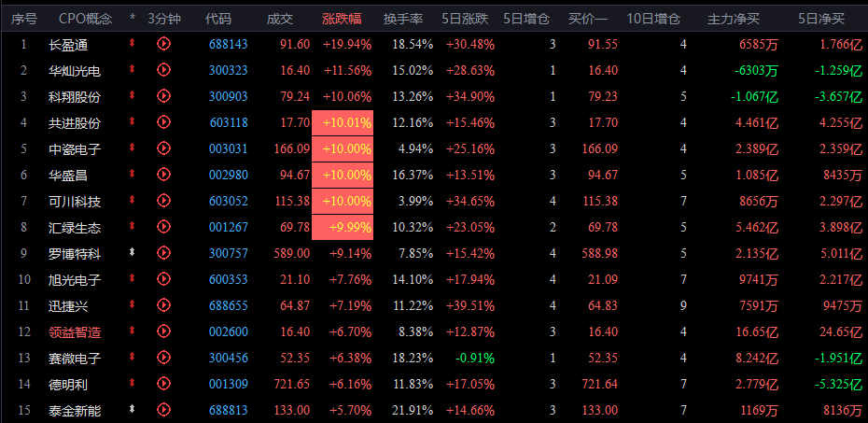Open 3-minute chart icon for 领益智造
The width and height of the screenshot is (868, 423).
click(163, 331)
